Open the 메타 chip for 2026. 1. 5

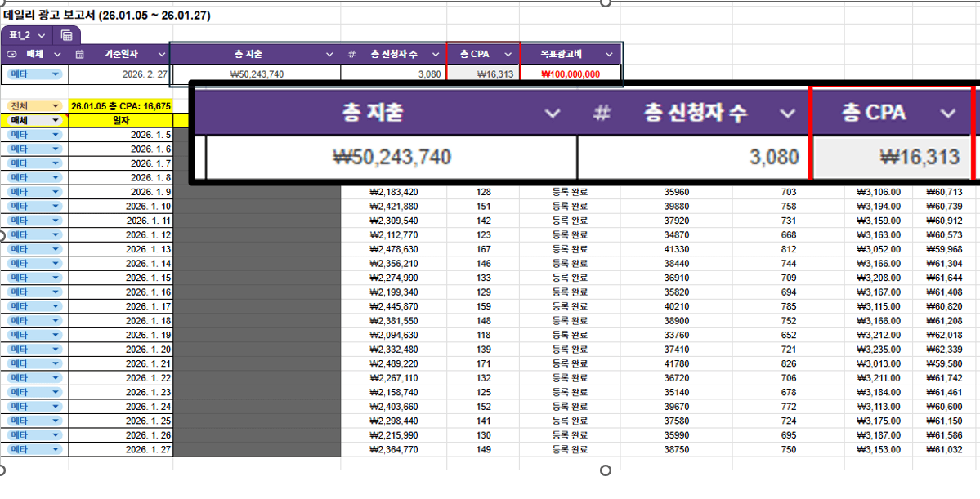tap(35, 134)
